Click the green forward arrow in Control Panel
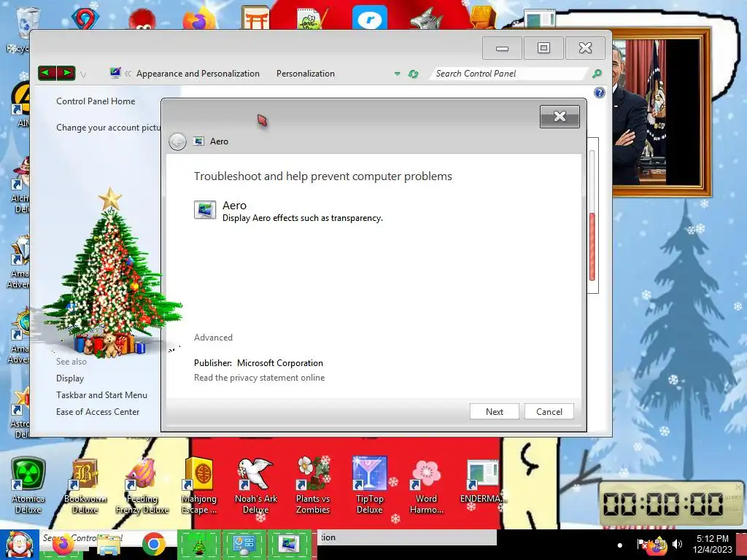747x560 pixels. coord(66,74)
